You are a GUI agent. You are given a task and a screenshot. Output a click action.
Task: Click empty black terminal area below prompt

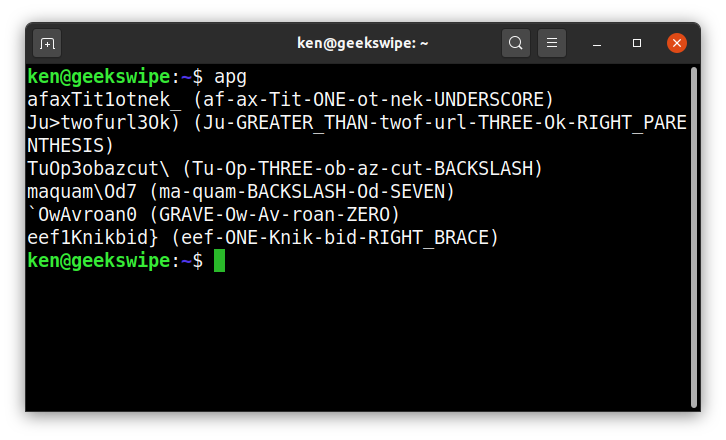[x=357, y=343]
